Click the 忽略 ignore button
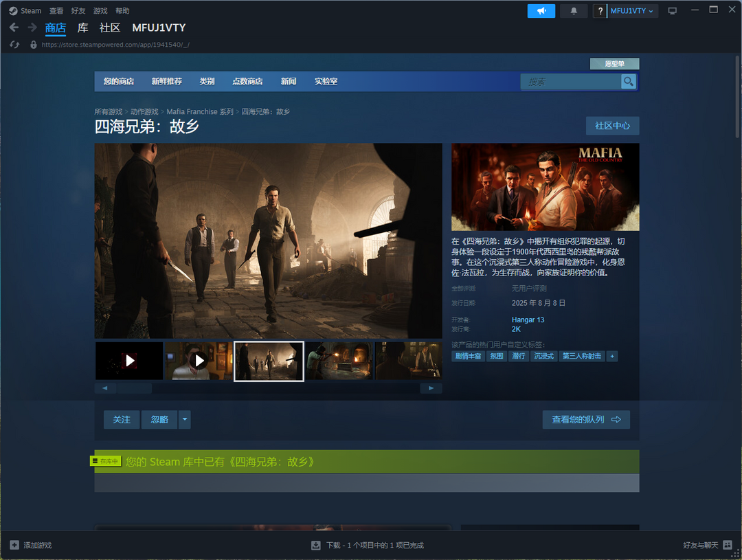 [159, 419]
